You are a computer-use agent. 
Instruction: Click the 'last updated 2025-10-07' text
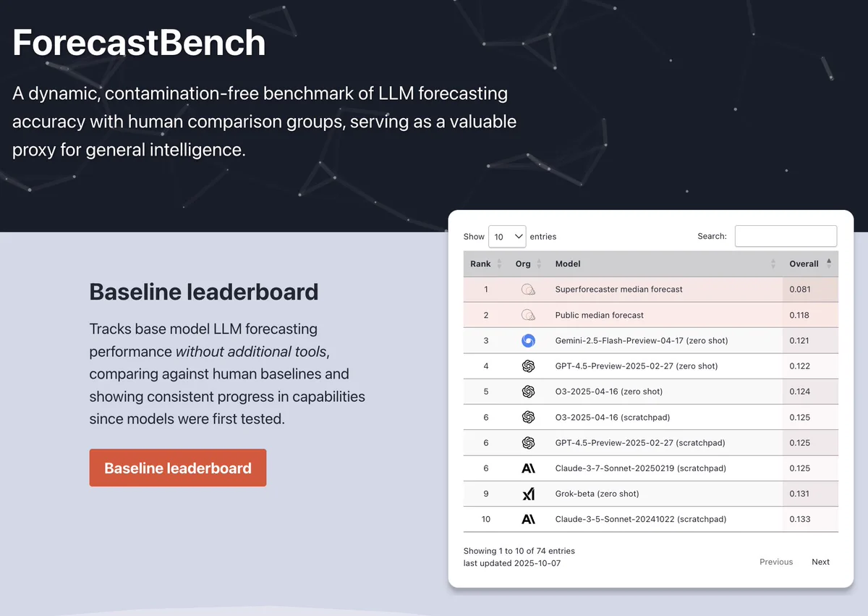tap(512, 563)
